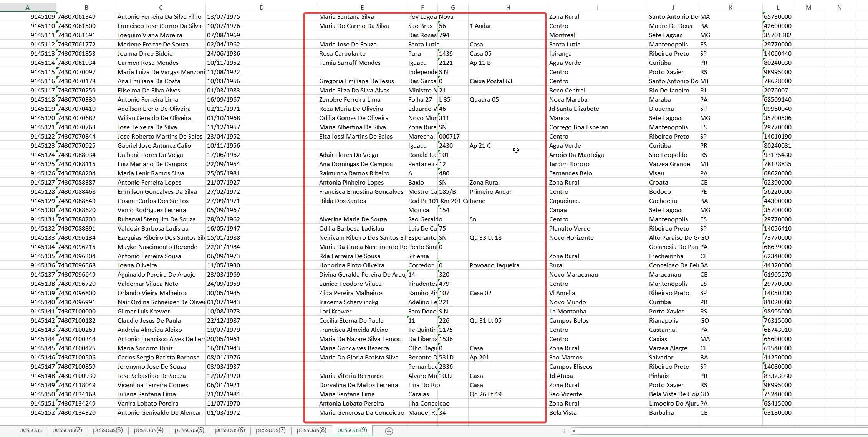This screenshot has width=868, height=437.
Task: Click cell '1 Andar'
Action: [x=508, y=26]
